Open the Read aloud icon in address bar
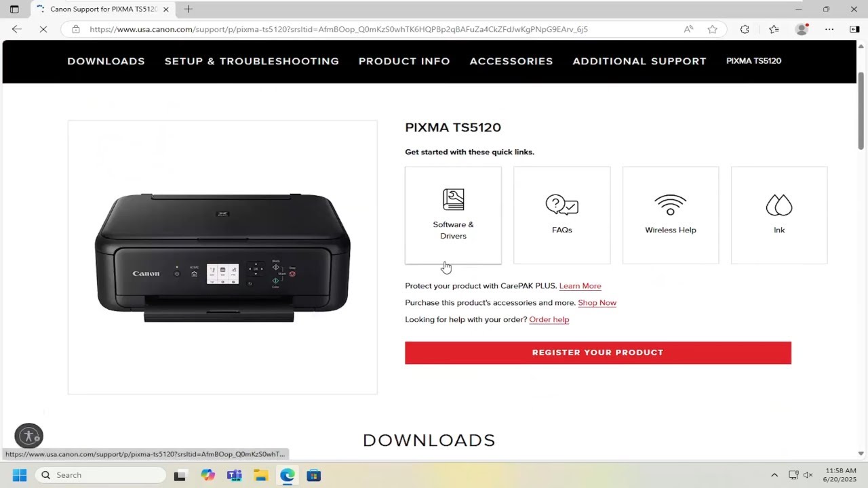Image resolution: width=868 pixels, height=488 pixels. 688,29
